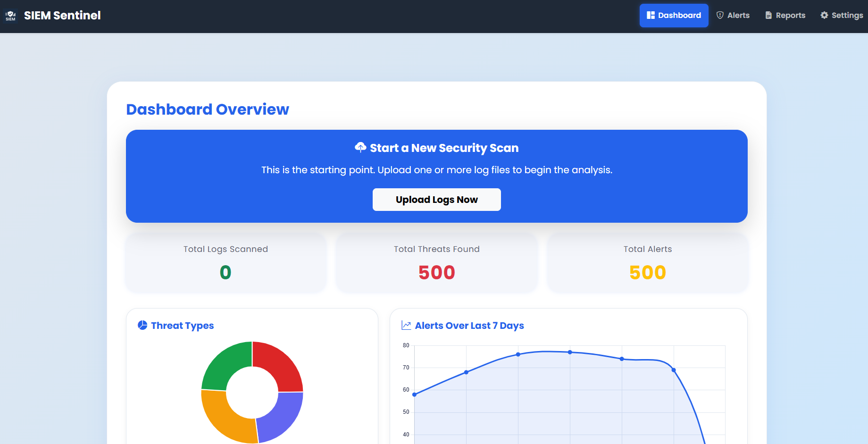Click the Threat Types heading text
Viewport: 868px width, 444px height.
click(x=183, y=326)
